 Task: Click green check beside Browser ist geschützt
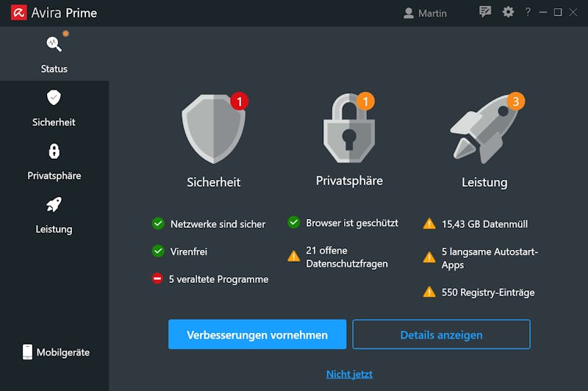[293, 222]
